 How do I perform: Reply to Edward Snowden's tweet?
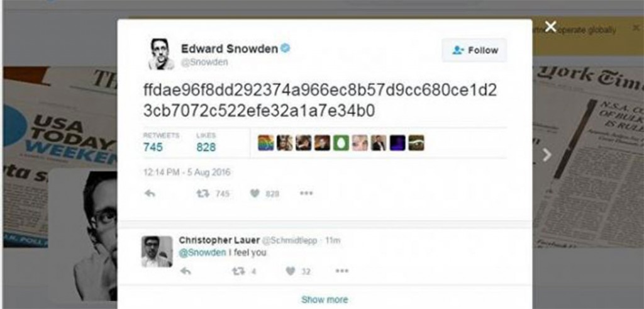pyautogui.click(x=150, y=193)
